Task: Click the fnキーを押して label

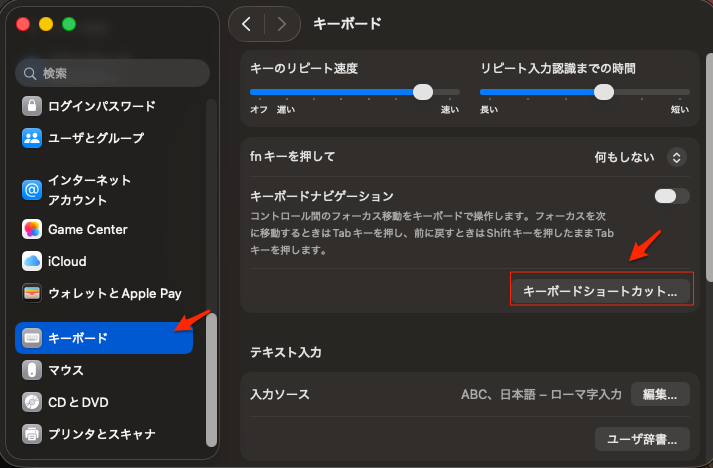Action: click(292, 156)
